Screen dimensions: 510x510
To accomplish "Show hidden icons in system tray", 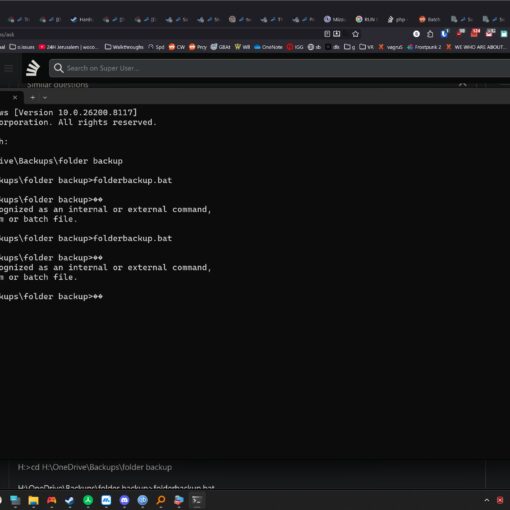I will tap(487, 500).
